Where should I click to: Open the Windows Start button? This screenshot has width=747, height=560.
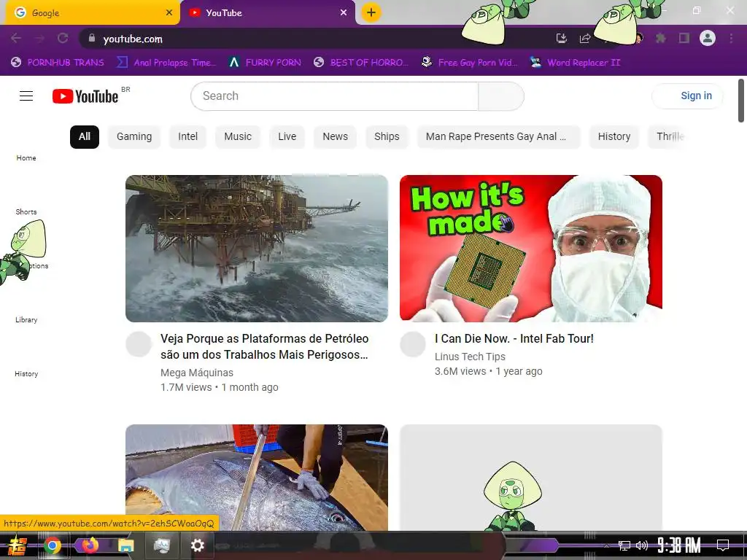tap(18, 545)
